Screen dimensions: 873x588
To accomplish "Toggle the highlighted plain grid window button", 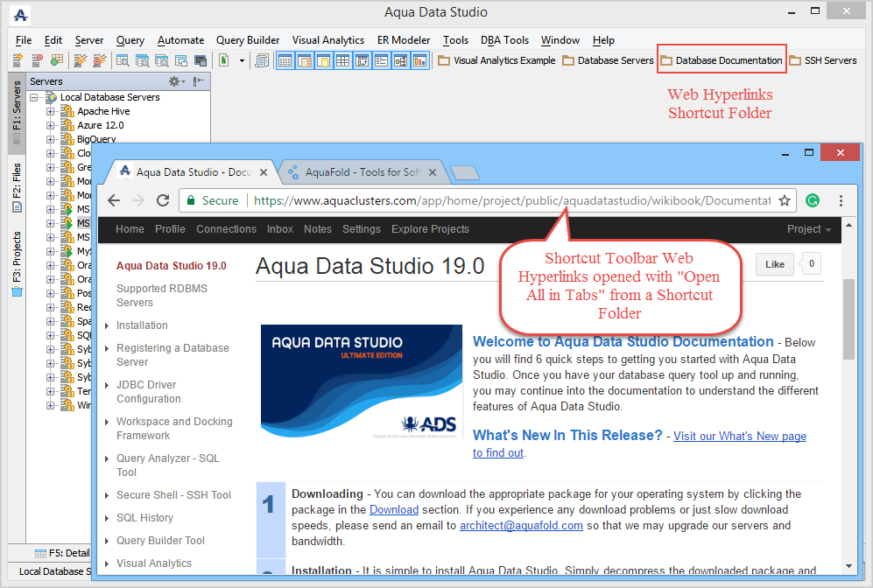I will tap(343, 60).
